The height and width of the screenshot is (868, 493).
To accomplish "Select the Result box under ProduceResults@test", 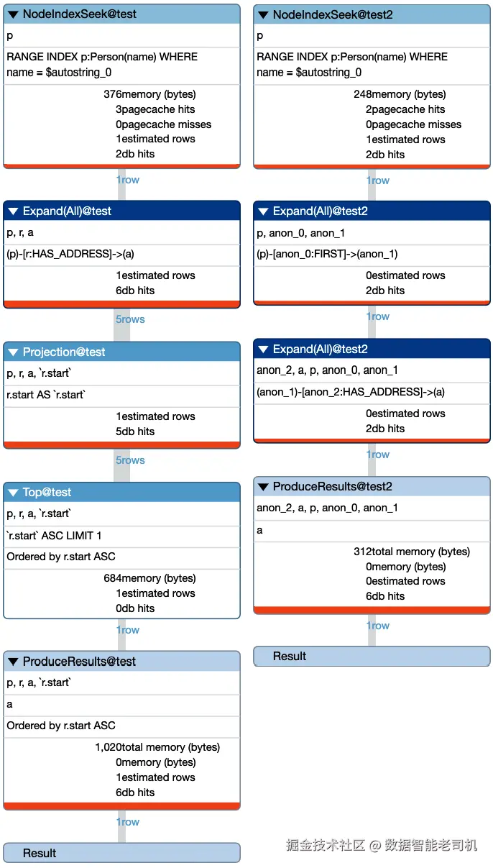I will click(x=121, y=853).
